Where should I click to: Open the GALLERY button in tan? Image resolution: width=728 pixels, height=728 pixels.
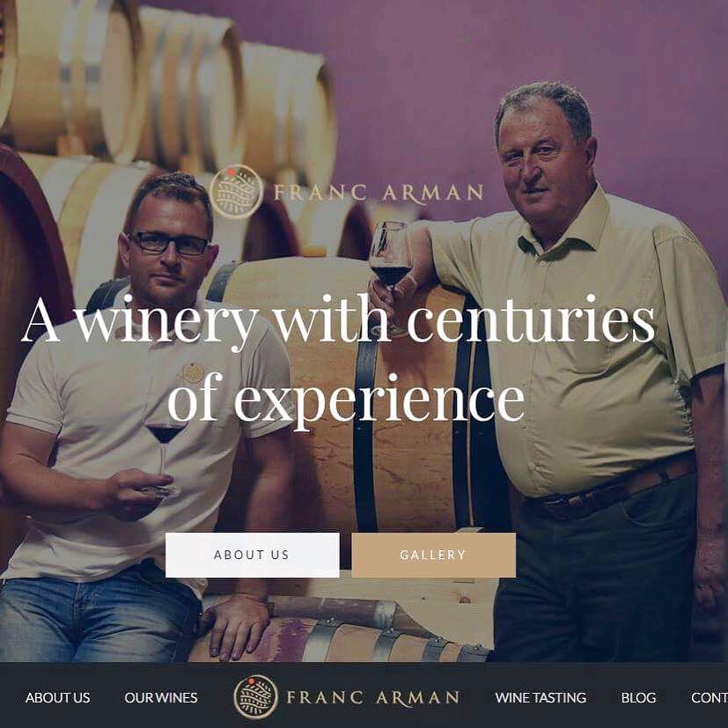433,555
